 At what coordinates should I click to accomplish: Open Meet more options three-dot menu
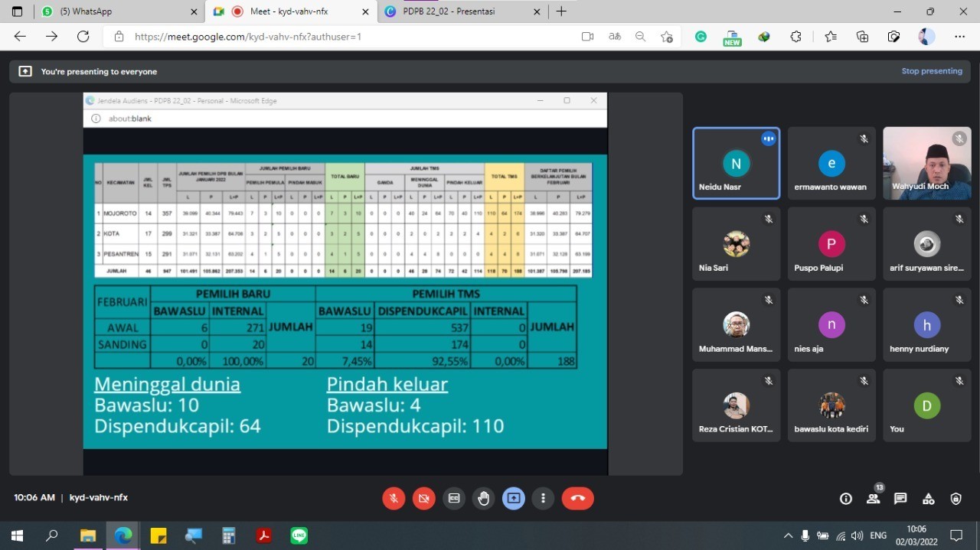click(x=543, y=498)
